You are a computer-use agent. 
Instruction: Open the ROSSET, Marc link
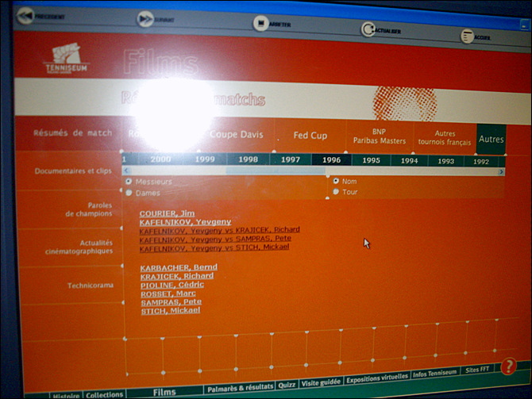tap(168, 293)
